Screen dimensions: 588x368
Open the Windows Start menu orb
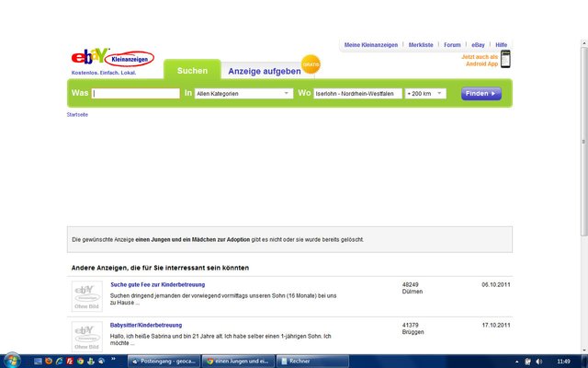tap(12, 361)
